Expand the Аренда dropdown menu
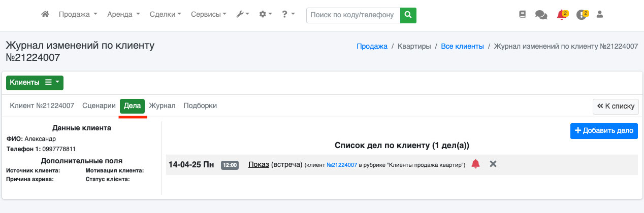 tap(123, 15)
